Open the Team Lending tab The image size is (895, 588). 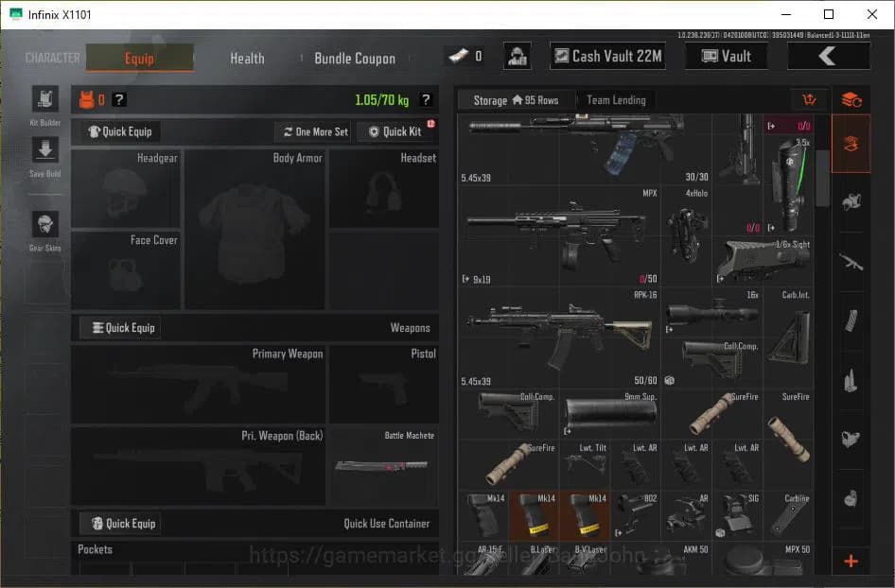[x=616, y=99]
